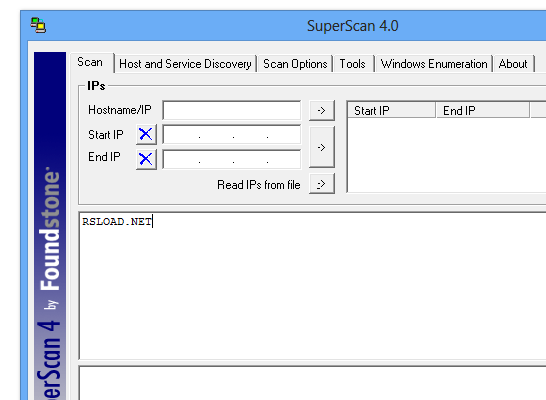This screenshot has width=546, height=400.
Task: Clear the End IP field with X button
Action: click(146, 159)
